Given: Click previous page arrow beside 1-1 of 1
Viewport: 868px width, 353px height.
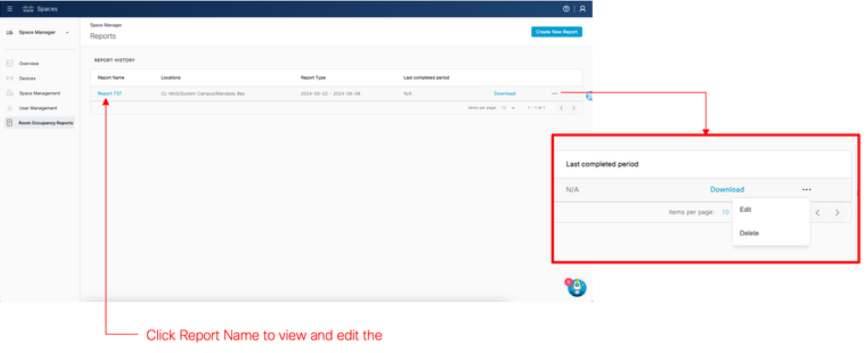Looking at the screenshot, I should 561,108.
